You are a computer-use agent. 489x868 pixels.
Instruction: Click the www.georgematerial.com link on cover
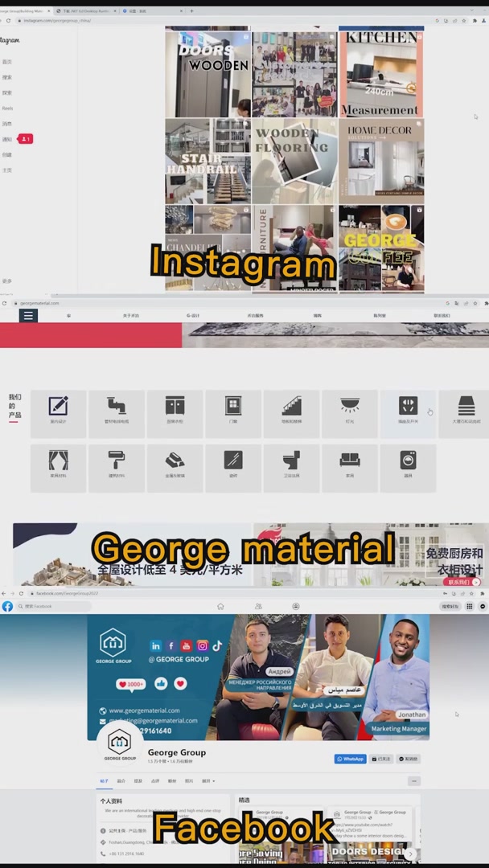pos(144,710)
